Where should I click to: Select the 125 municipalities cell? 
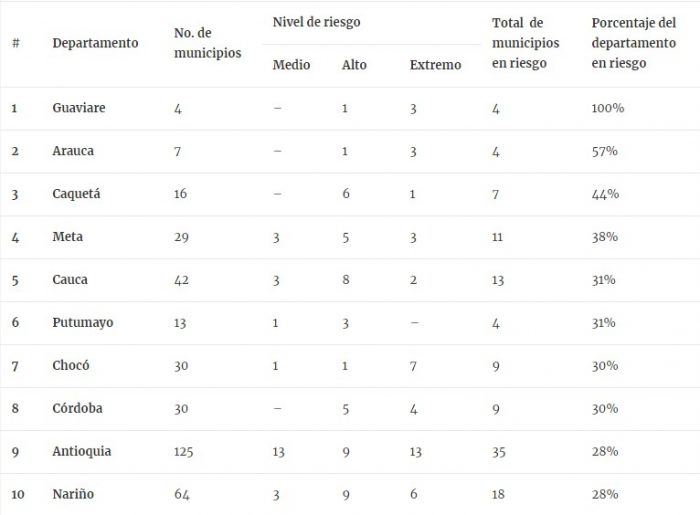click(x=184, y=452)
